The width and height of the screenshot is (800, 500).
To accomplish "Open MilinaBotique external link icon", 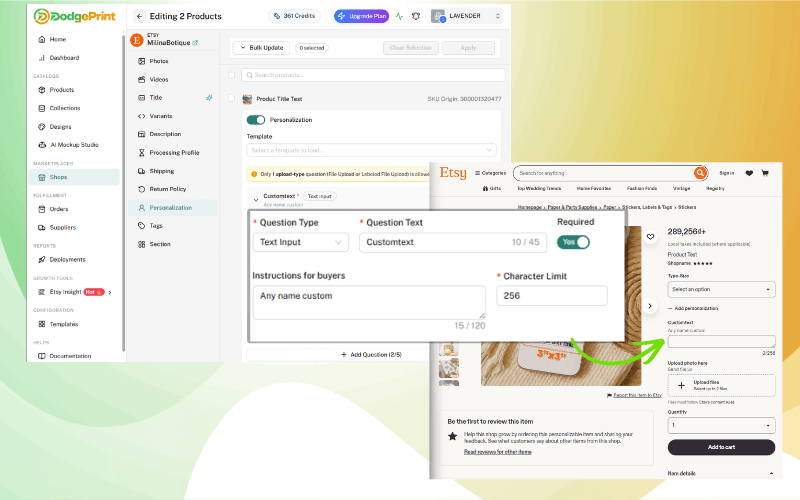I will click(195, 43).
